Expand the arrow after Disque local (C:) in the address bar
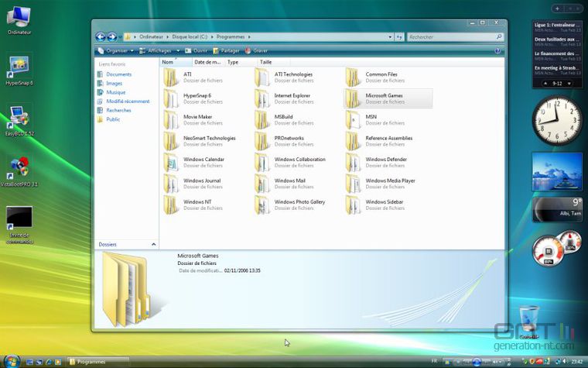 pos(212,37)
